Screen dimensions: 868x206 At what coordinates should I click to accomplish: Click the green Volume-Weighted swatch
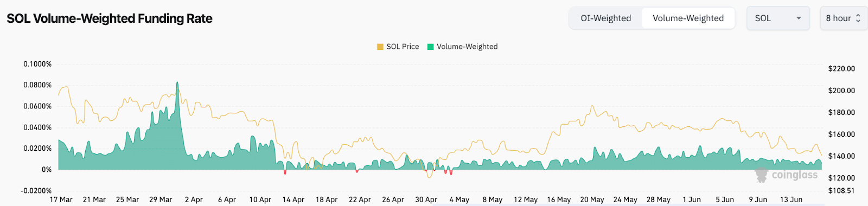[431, 47]
